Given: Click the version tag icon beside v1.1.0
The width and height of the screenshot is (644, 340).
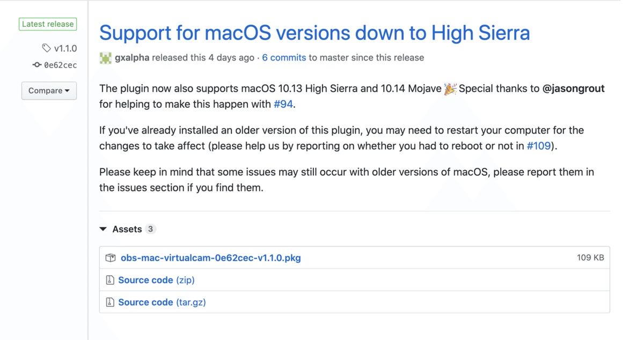Looking at the screenshot, I should [x=46, y=48].
